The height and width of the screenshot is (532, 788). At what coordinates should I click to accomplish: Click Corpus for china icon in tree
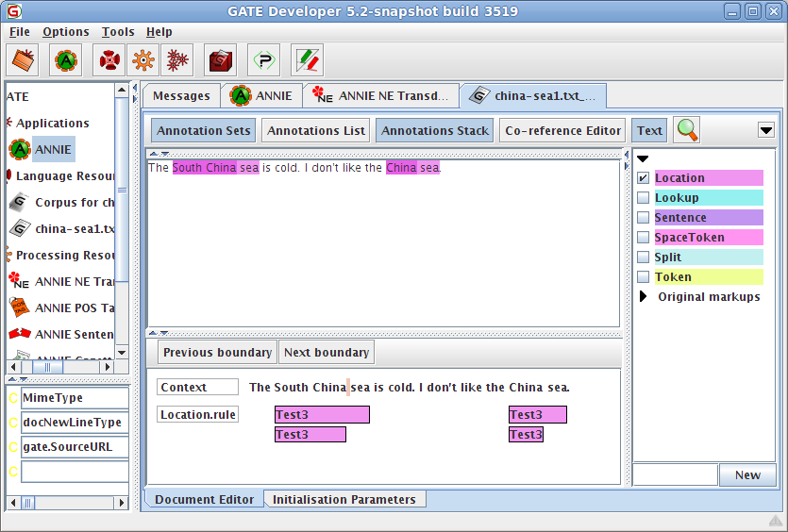19,202
